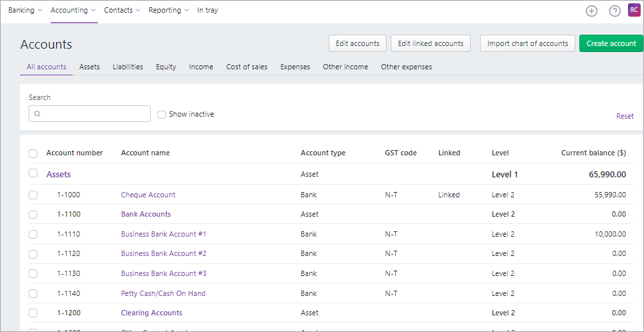Expand the Reporting menu
Image resolution: width=644 pixels, height=332 pixels.
169,11
